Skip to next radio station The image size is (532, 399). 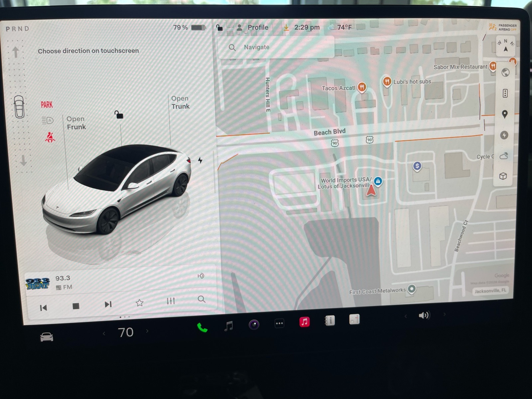pyautogui.click(x=108, y=304)
